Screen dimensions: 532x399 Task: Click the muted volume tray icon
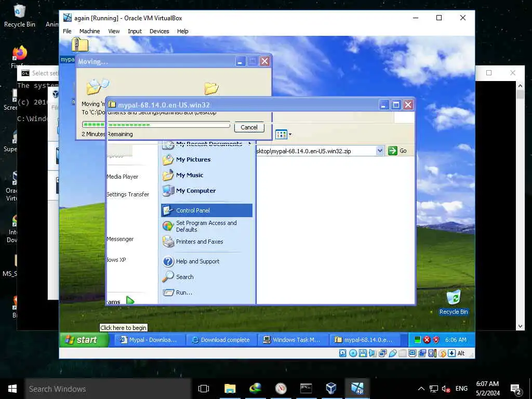pos(446,389)
